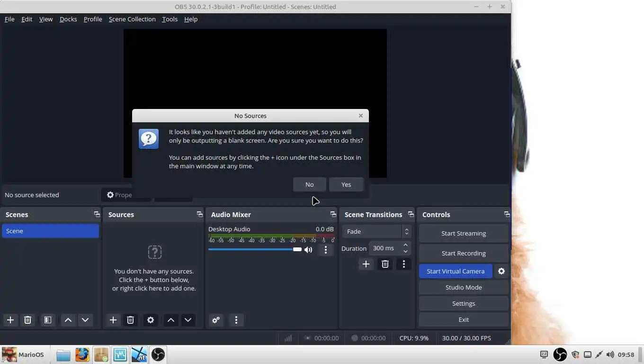The height and width of the screenshot is (364, 644).
Task: Open the Tools menu
Action: 170,19
